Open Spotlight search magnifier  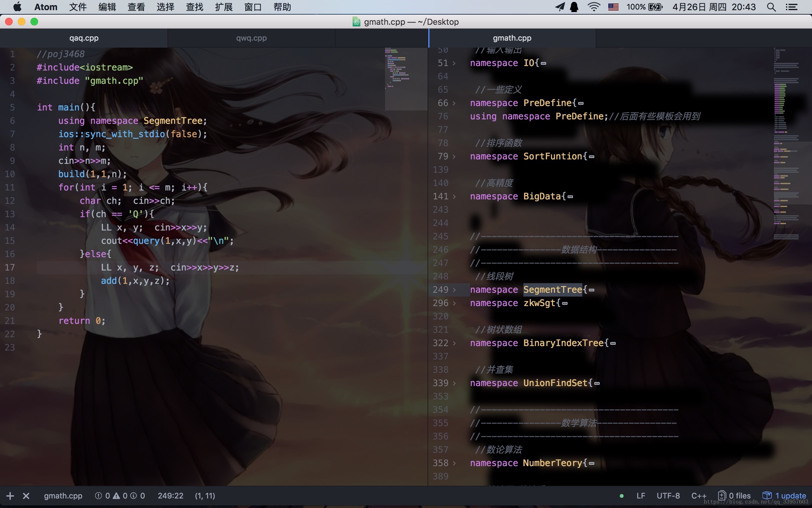click(771, 7)
